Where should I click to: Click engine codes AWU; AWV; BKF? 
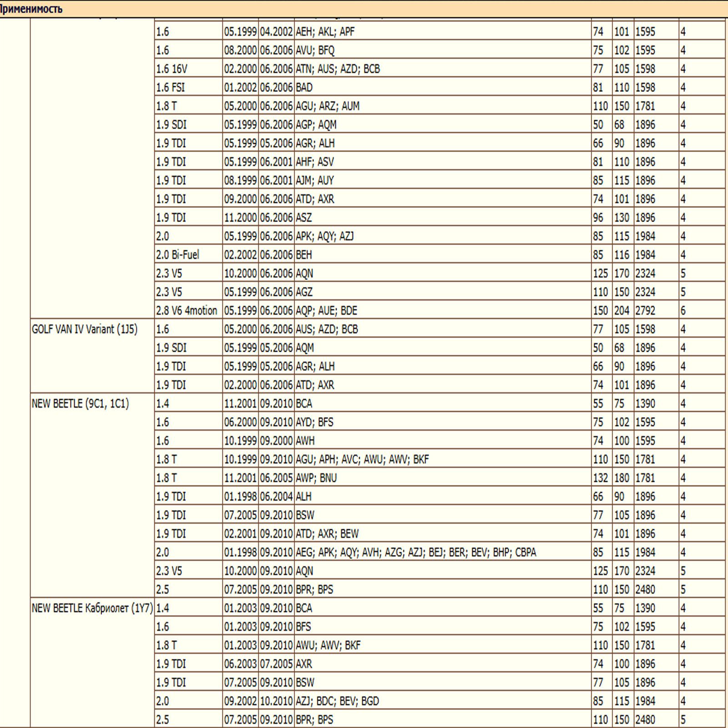click(328, 645)
